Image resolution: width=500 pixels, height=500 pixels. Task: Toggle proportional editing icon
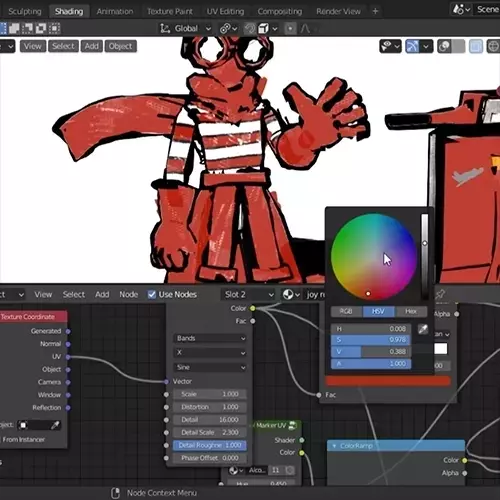click(290, 29)
